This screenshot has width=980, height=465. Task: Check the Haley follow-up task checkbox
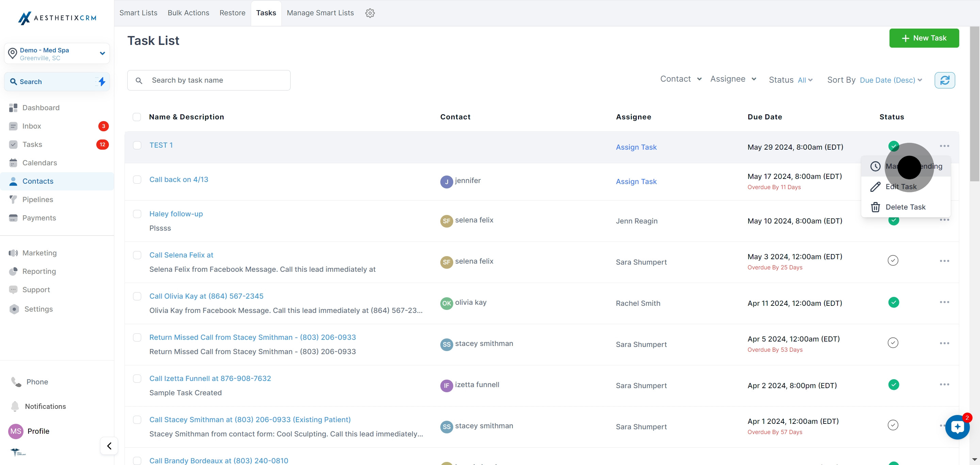(137, 214)
